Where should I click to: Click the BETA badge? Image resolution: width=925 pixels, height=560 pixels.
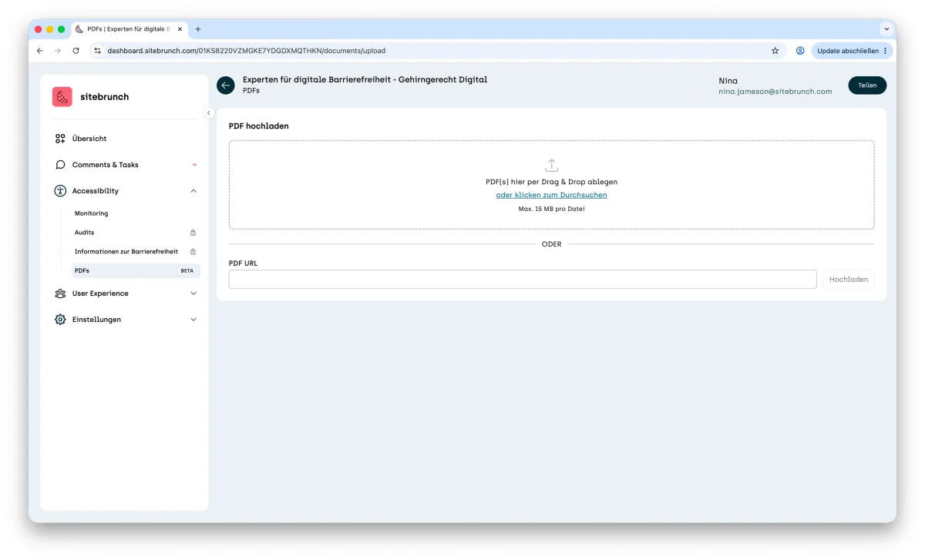click(187, 271)
